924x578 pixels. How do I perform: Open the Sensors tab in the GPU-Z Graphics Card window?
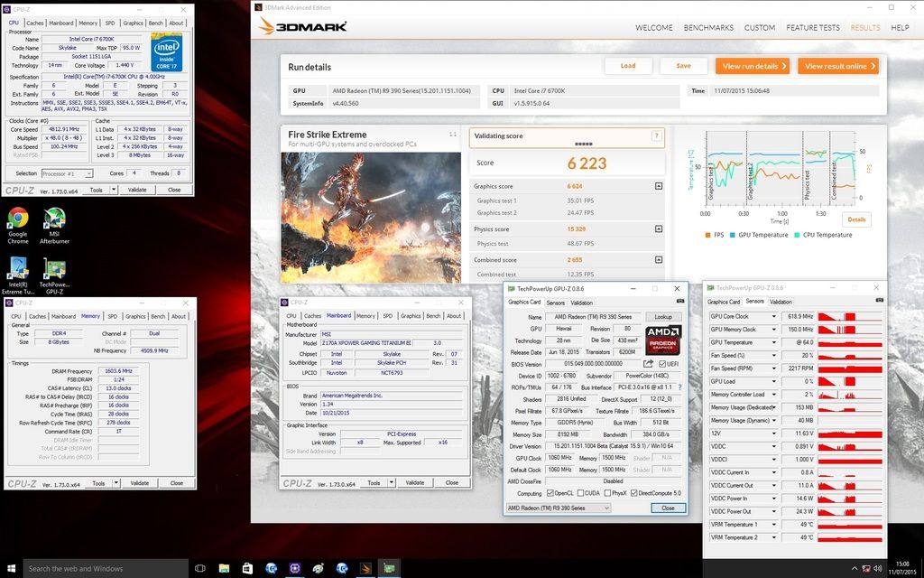click(x=555, y=303)
